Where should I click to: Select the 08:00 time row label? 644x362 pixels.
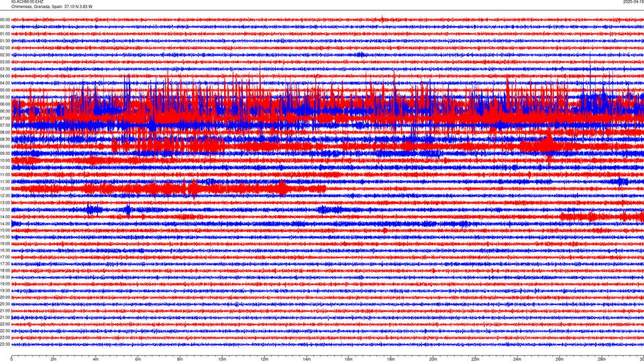click(5, 133)
